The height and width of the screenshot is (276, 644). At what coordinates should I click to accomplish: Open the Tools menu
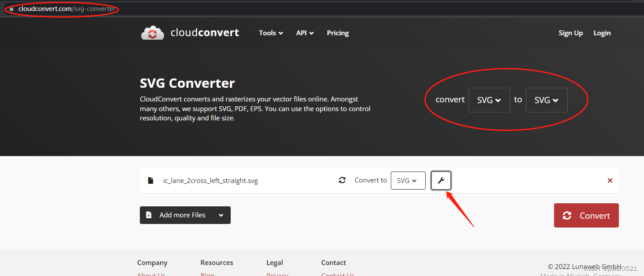271,33
